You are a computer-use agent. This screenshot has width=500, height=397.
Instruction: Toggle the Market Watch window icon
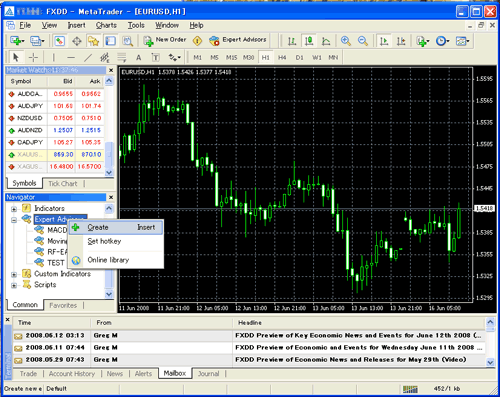(60, 41)
